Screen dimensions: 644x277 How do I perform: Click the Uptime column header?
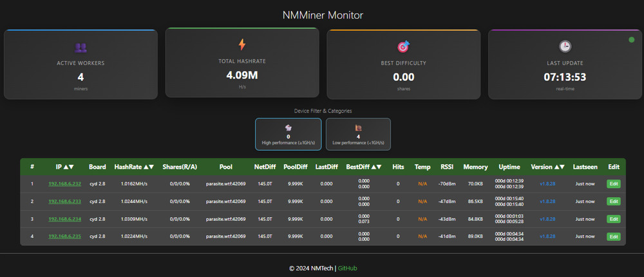[509, 167]
